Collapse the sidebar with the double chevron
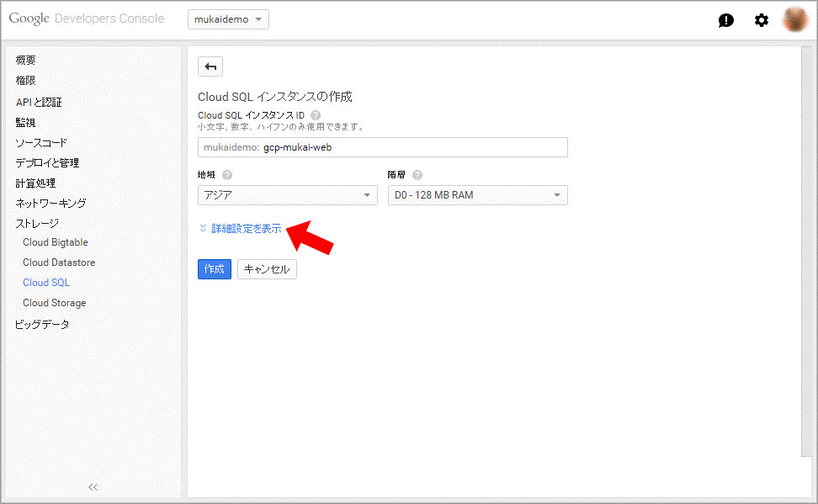 click(93, 487)
